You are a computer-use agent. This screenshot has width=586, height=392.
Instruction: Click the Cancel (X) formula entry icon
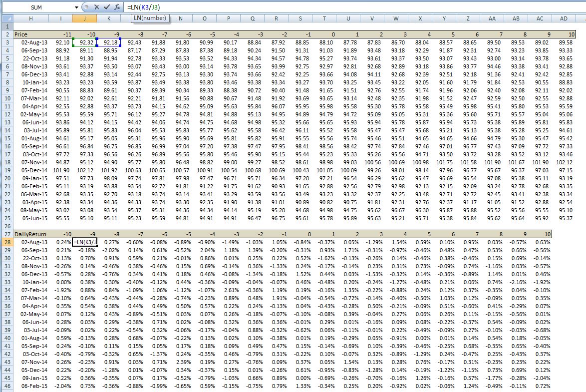click(96, 7)
